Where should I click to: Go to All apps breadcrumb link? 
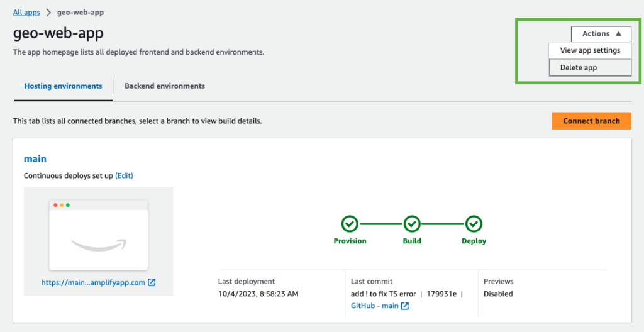26,13
